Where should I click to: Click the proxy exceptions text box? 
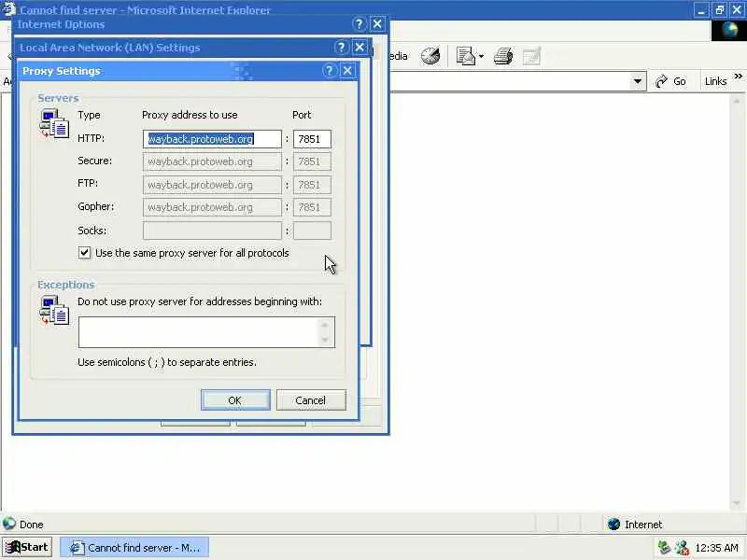(199, 332)
